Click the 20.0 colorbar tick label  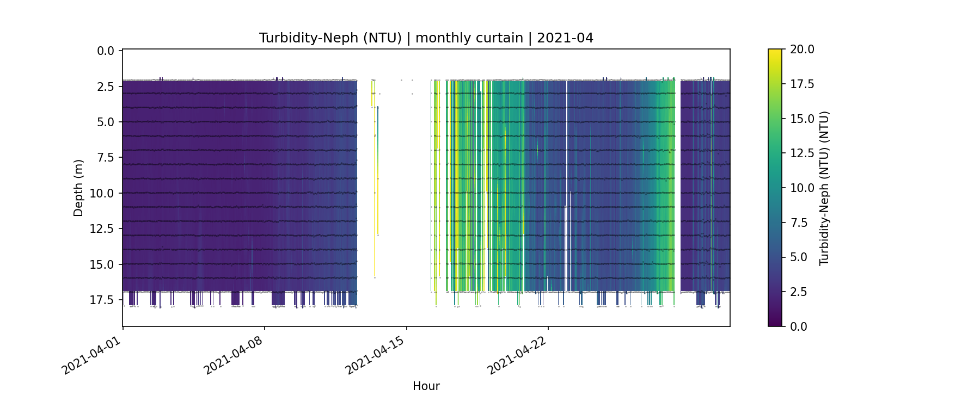click(802, 50)
